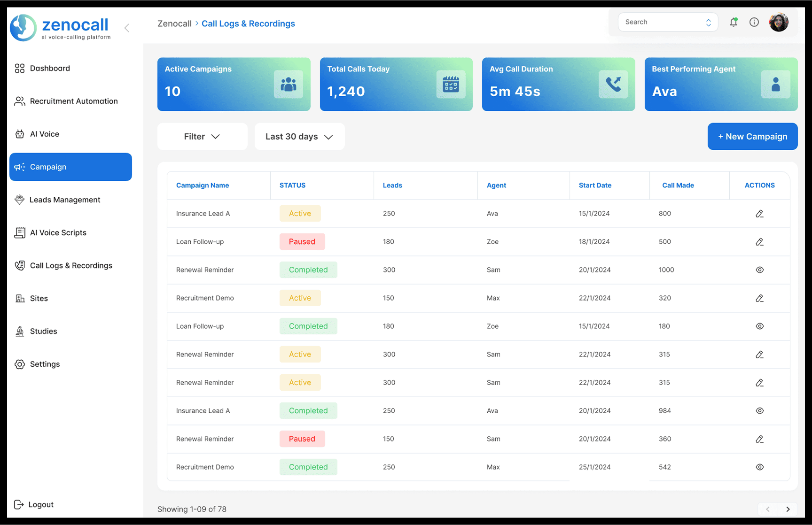Collapse the sidebar with the chevron
The image size is (812, 525).
pos(126,28)
